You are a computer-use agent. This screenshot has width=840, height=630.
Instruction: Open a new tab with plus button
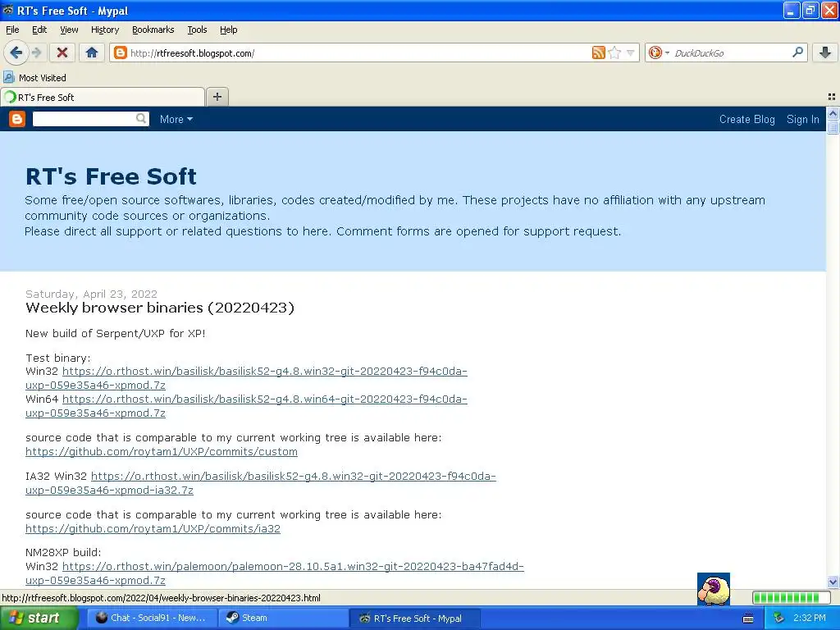[x=217, y=97]
